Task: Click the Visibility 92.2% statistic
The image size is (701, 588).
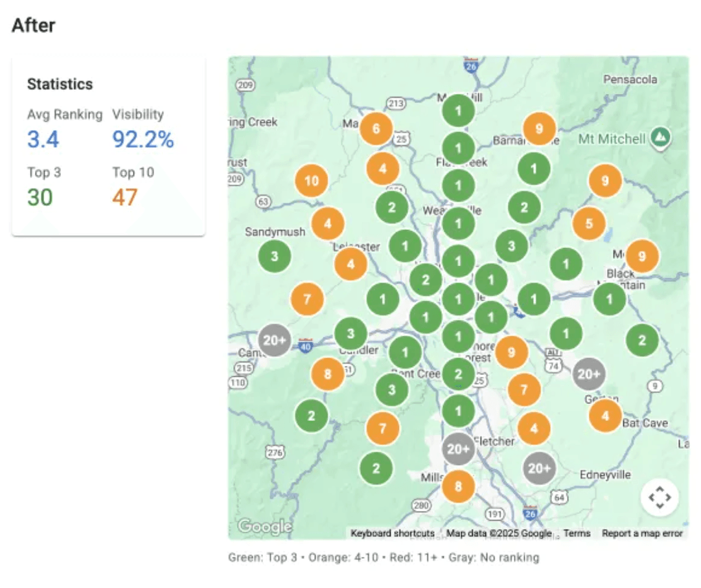Action: pyautogui.click(x=143, y=139)
